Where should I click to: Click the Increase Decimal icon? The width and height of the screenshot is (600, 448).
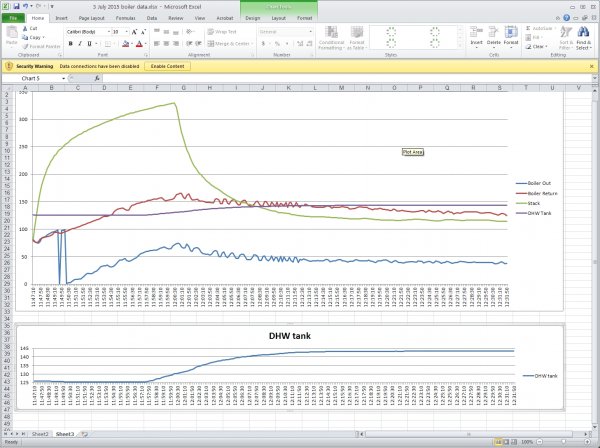coord(300,44)
